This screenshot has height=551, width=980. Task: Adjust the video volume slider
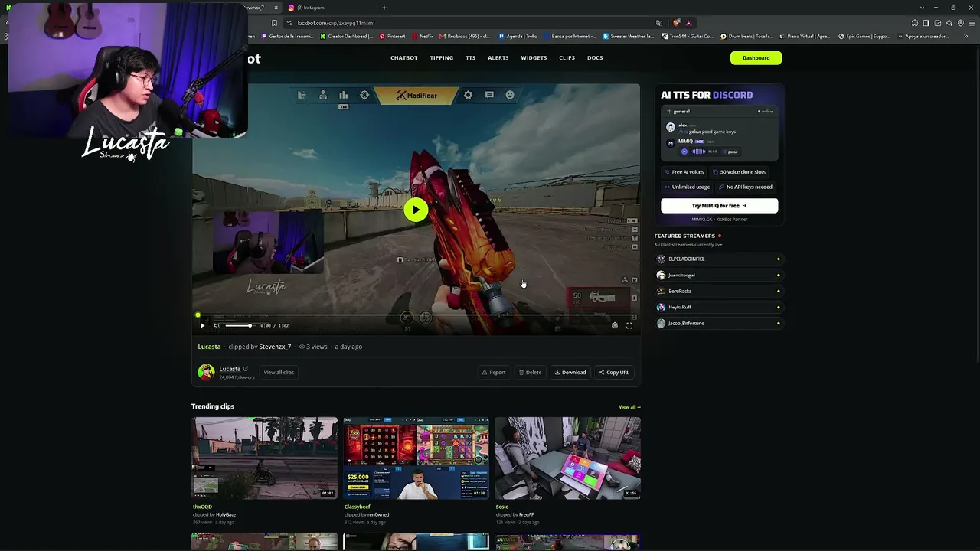(239, 325)
